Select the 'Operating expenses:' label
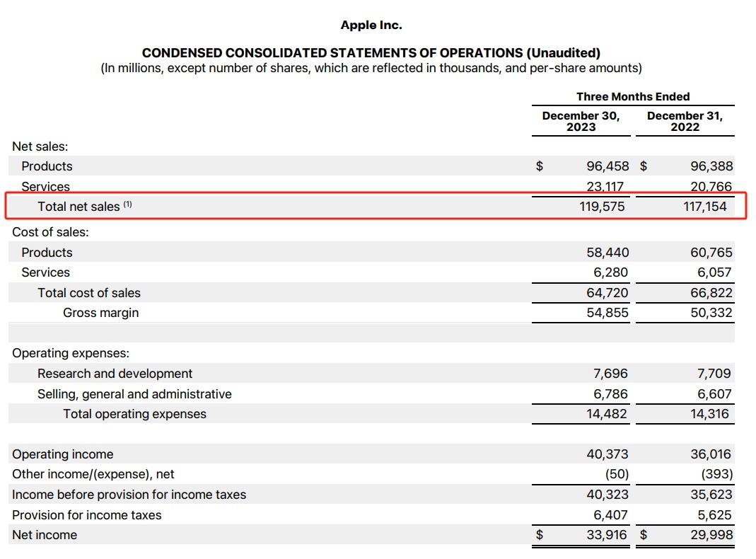The height and width of the screenshot is (559, 756). (x=71, y=353)
